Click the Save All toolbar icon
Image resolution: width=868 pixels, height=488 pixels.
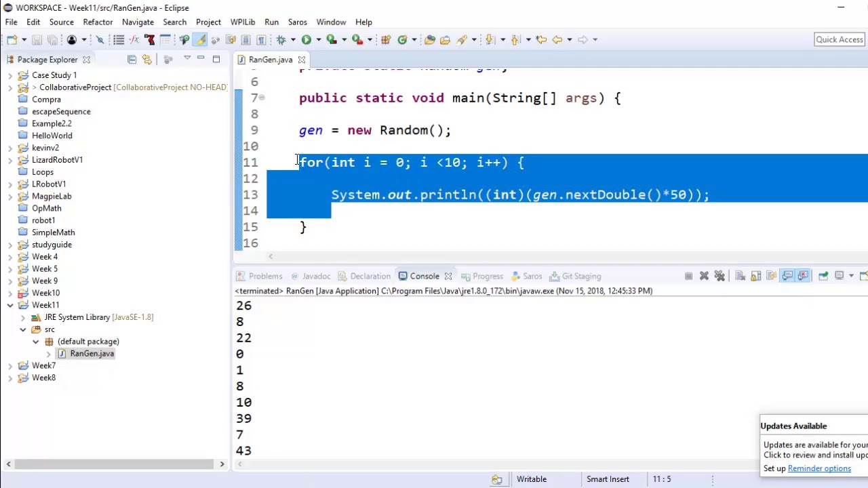(x=52, y=39)
